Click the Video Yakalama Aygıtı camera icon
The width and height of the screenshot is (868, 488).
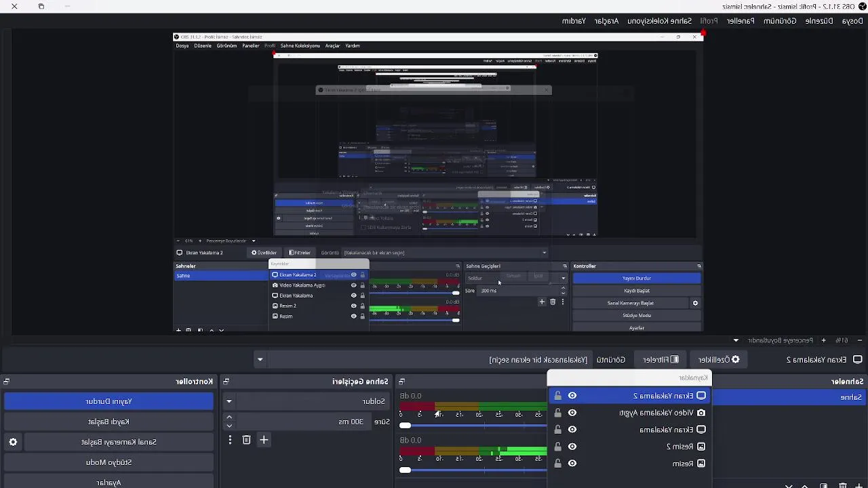(701, 413)
